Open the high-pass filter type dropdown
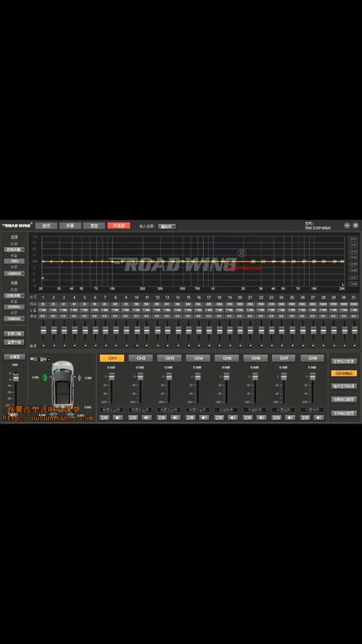 14,250
